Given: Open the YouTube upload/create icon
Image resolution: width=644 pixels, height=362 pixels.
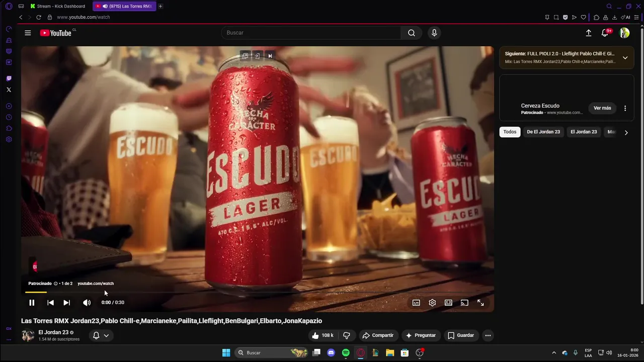Looking at the screenshot, I should (x=589, y=33).
